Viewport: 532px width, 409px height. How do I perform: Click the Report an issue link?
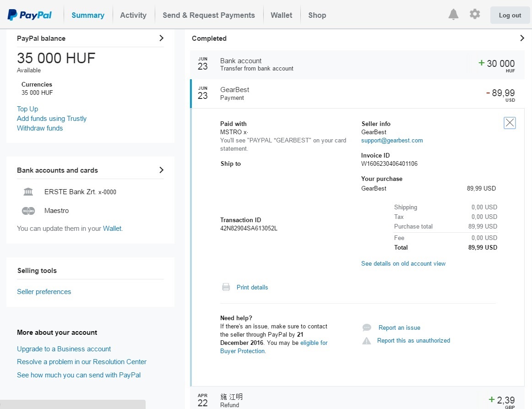pos(399,327)
